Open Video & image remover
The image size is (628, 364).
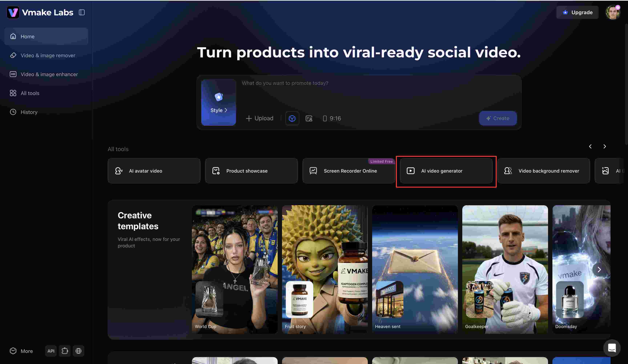click(46, 55)
